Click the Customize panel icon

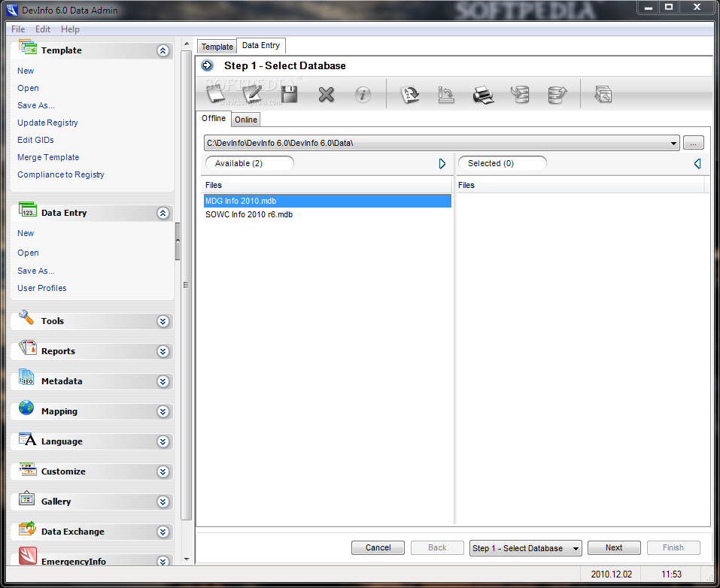pyautogui.click(x=28, y=468)
